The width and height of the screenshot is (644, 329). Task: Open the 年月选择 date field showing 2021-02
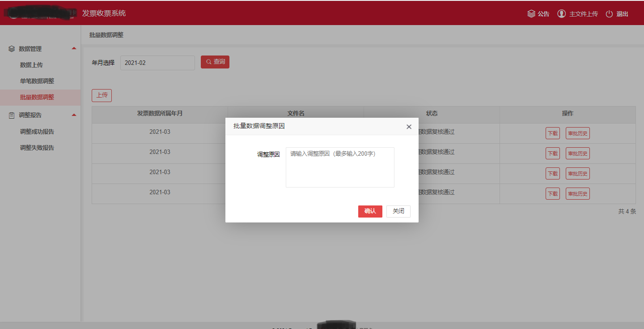(x=157, y=63)
